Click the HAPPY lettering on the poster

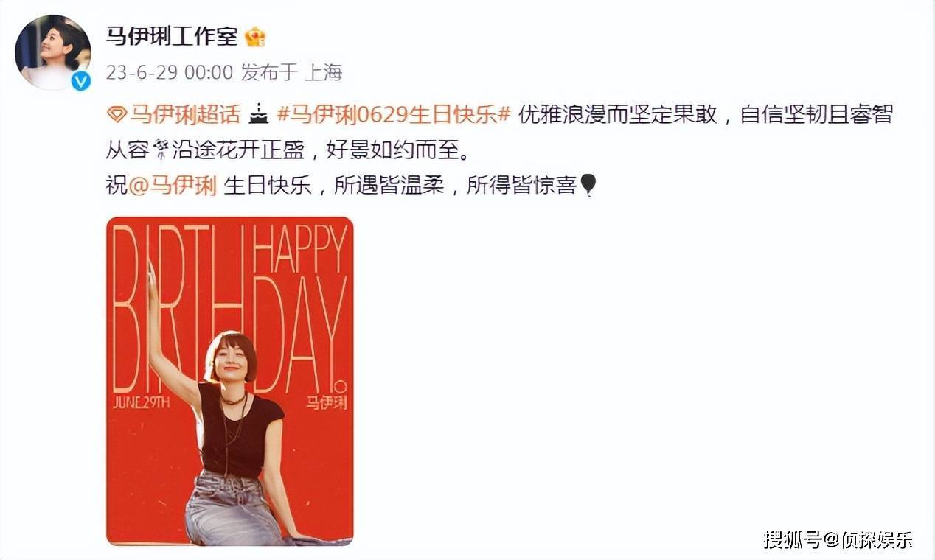[299, 248]
